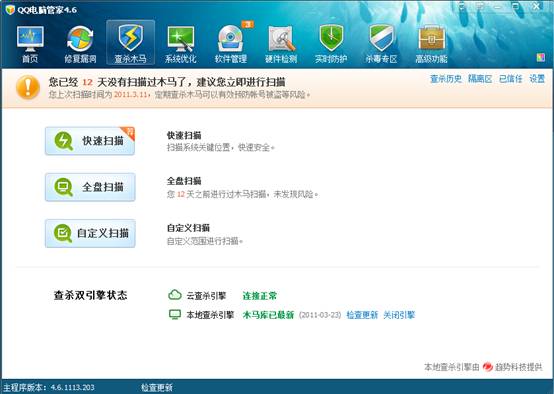Screen dimensions: 554x394
Task: Click 检查更新 in the bottom status bar
Action: click(157, 388)
